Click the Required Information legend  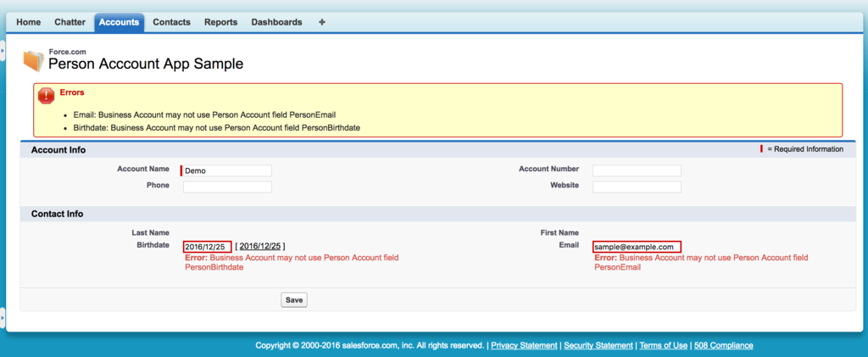802,149
